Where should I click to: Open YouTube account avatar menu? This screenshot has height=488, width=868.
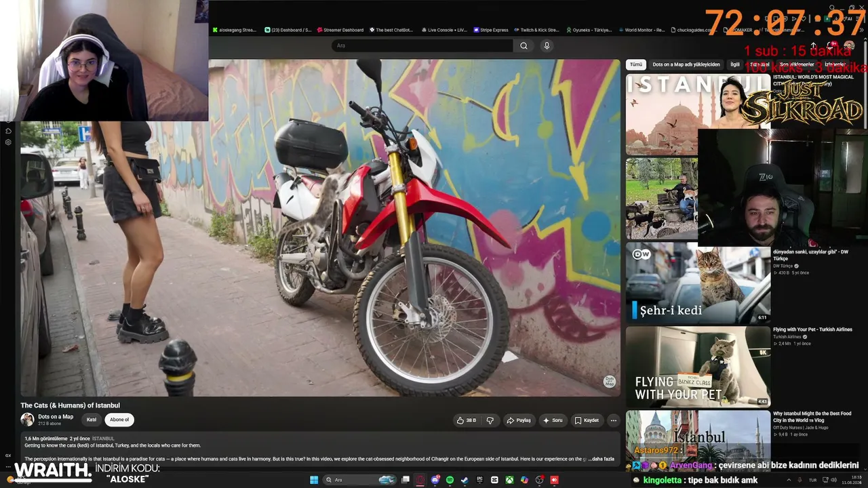pyautogui.click(x=849, y=45)
